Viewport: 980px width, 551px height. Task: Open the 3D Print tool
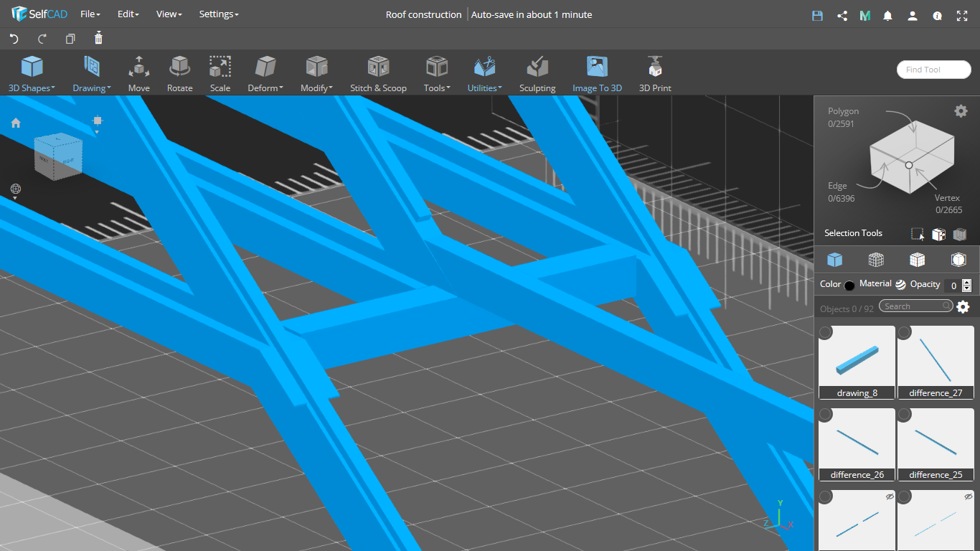(x=655, y=74)
